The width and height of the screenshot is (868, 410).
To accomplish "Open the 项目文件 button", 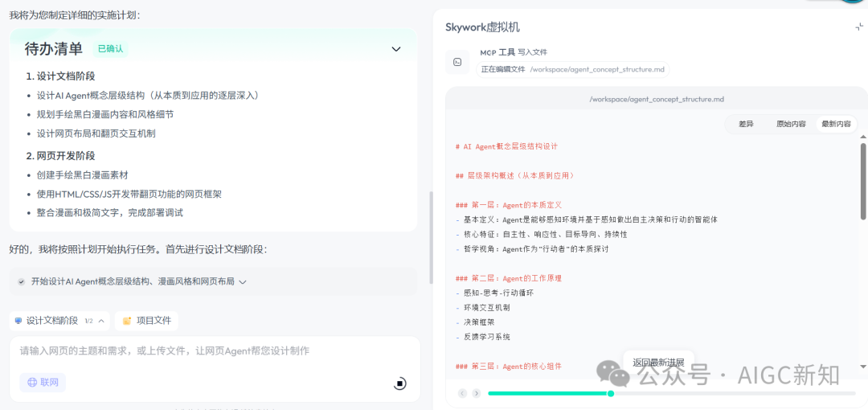I will pyautogui.click(x=146, y=321).
